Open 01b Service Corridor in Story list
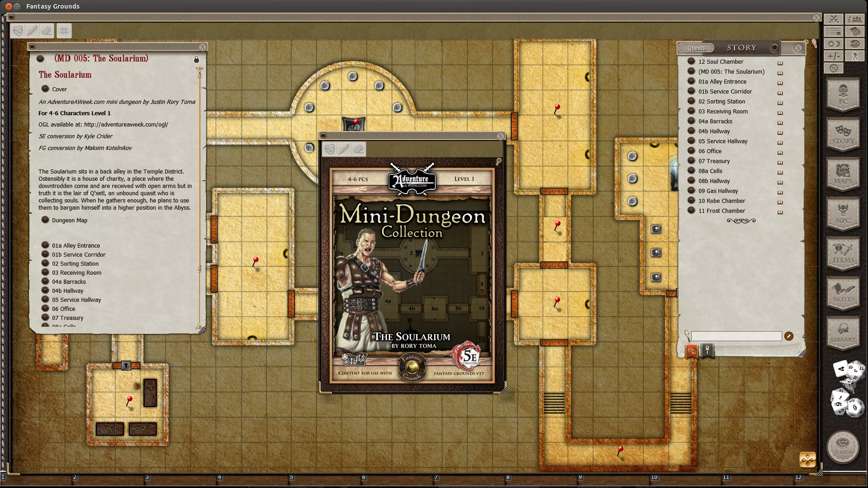This screenshot has width=868, height=488. [725, 91]
